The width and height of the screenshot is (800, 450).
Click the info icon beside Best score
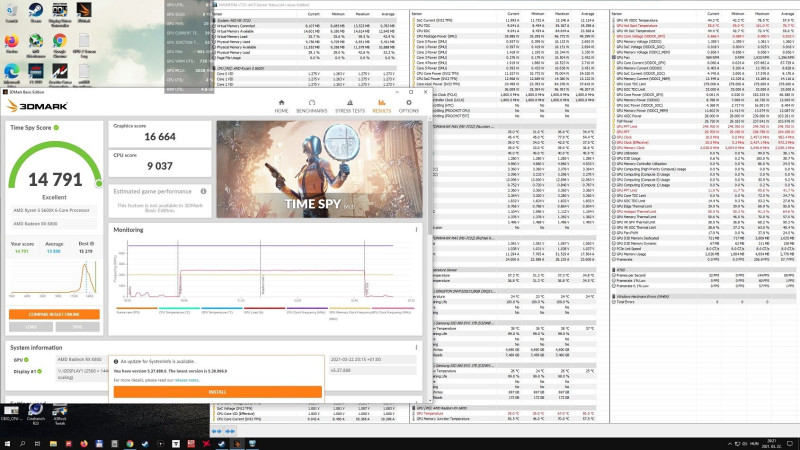(x=92, y=244)
